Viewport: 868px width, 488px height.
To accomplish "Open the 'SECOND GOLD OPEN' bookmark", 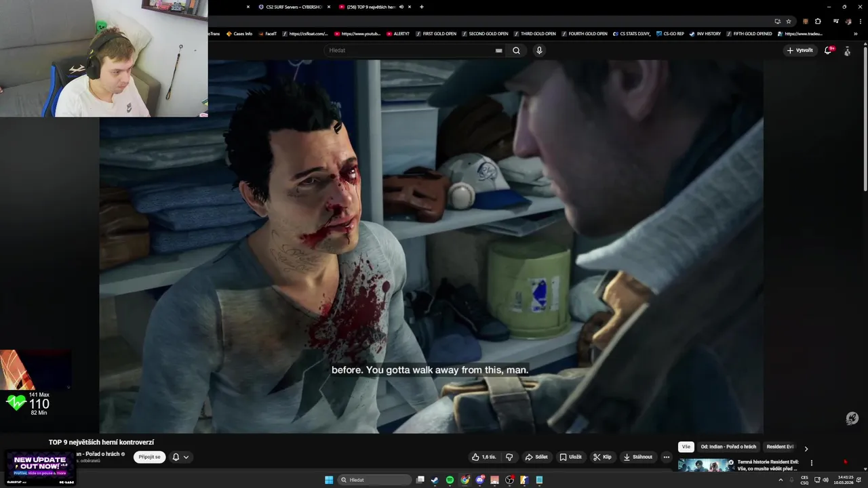I will click(x=484, y=33).
